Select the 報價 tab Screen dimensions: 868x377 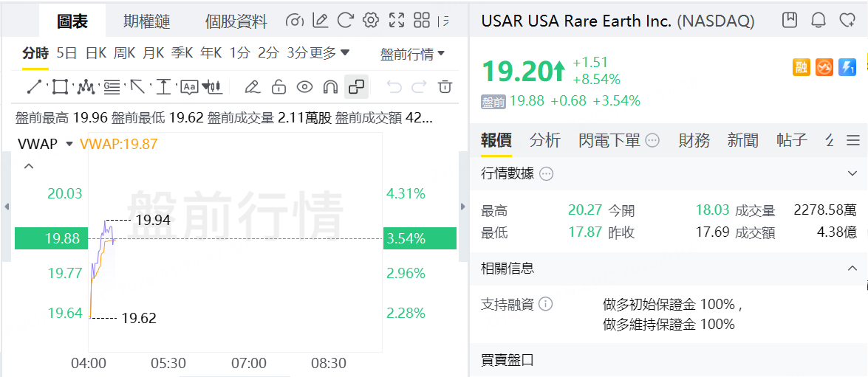pyautogui.click(x=496, y=140)
